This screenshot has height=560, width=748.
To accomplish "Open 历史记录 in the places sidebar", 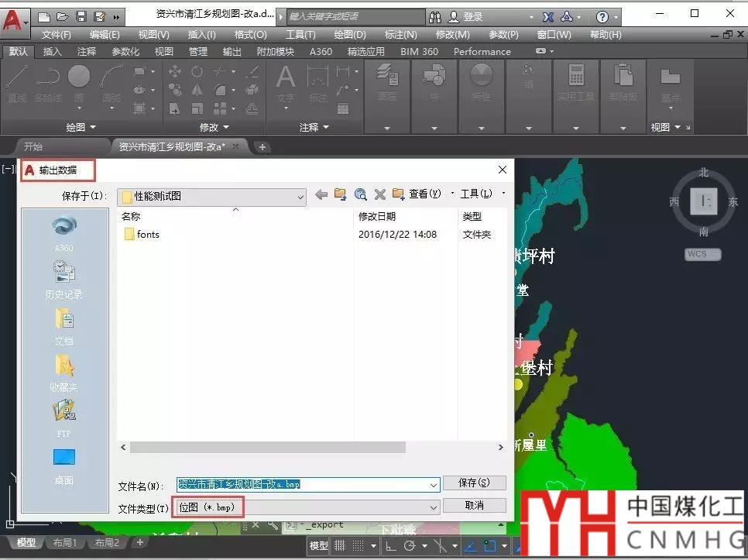I will [x=63, y=280].
